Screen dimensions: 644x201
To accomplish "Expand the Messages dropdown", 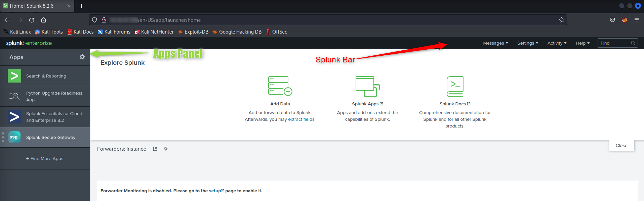I will (495, 43).
